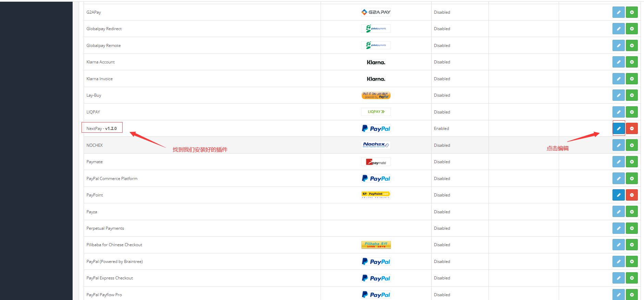
Task: Select 'Perpetual Payments' name text
Action: pyautogui.click(x=105, y=228)
